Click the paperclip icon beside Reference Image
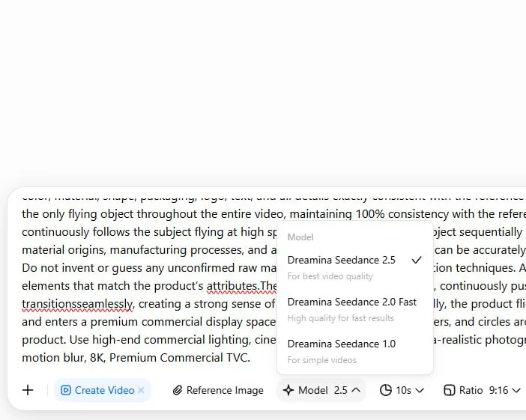Screen dimensions: 526x420 (x=178, y=390)
